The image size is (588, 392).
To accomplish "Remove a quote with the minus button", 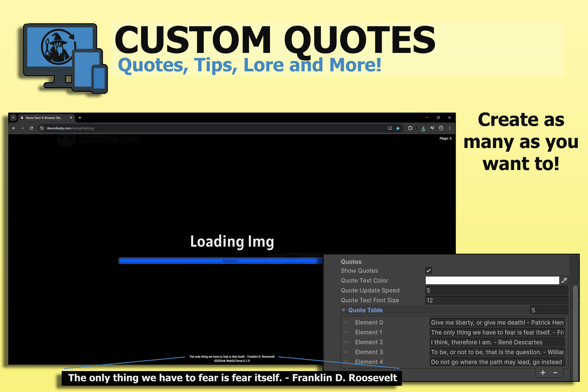I will pos(555,372).
